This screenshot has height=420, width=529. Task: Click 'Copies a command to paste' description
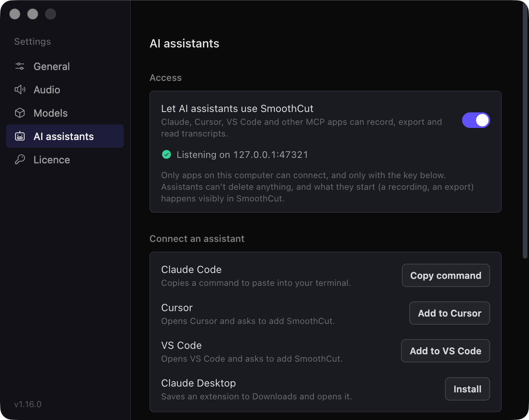pyautogui.click(x=256, y=283)
